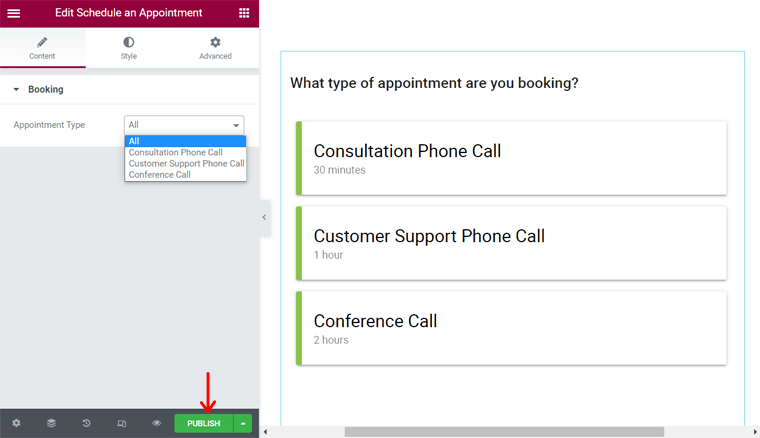Select the Conference Call 2 hours card
Screen dimensions: 760x438
(511, 328)
